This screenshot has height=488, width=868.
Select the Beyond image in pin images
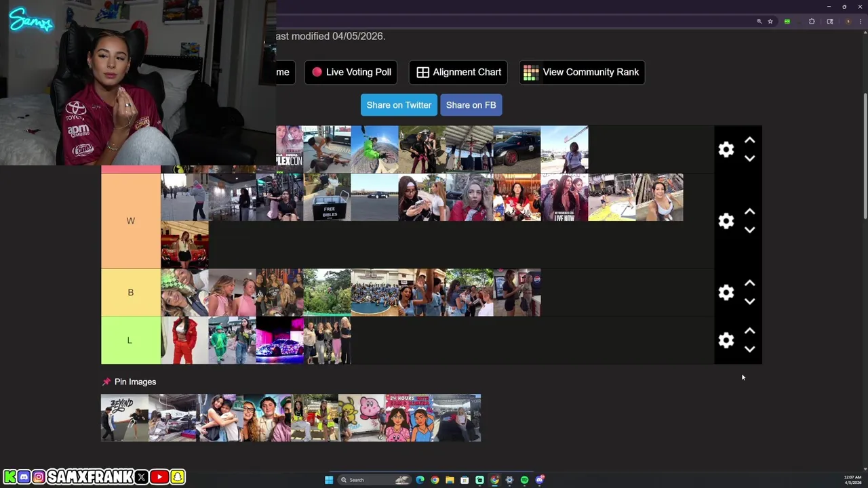[125, 418]
